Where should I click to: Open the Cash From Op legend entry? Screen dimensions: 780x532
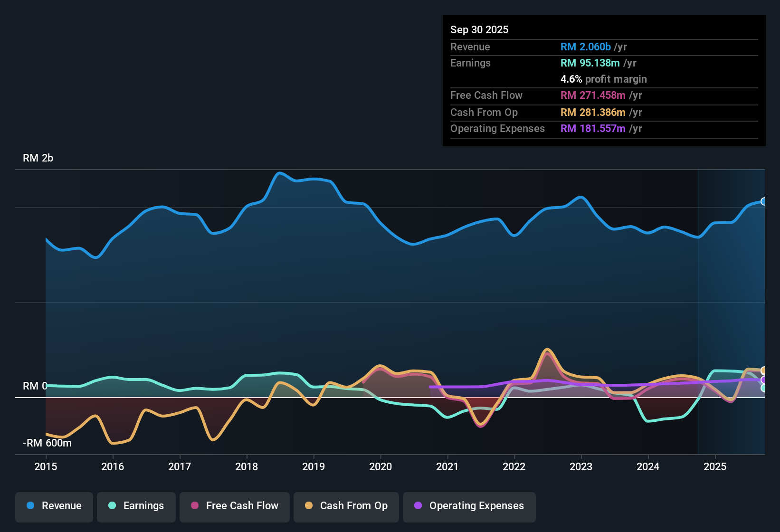point(346,506)
